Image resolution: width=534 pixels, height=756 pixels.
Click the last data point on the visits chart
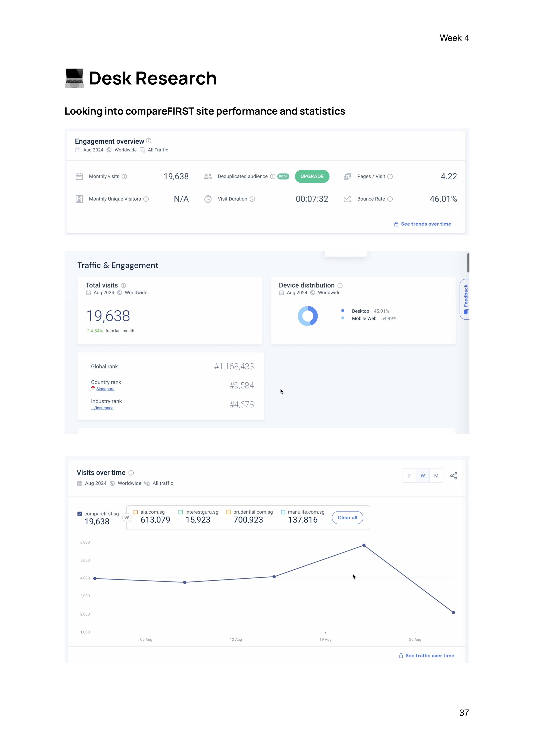(453, 612)
